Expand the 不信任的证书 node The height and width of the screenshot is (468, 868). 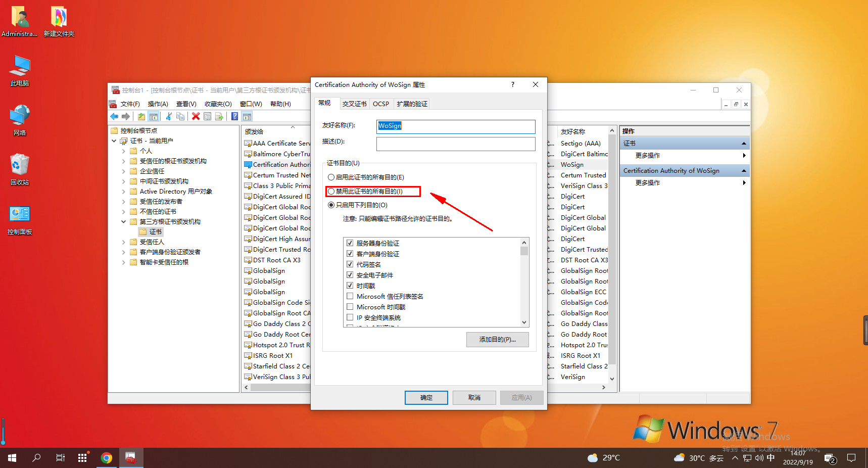pos(124,212)
